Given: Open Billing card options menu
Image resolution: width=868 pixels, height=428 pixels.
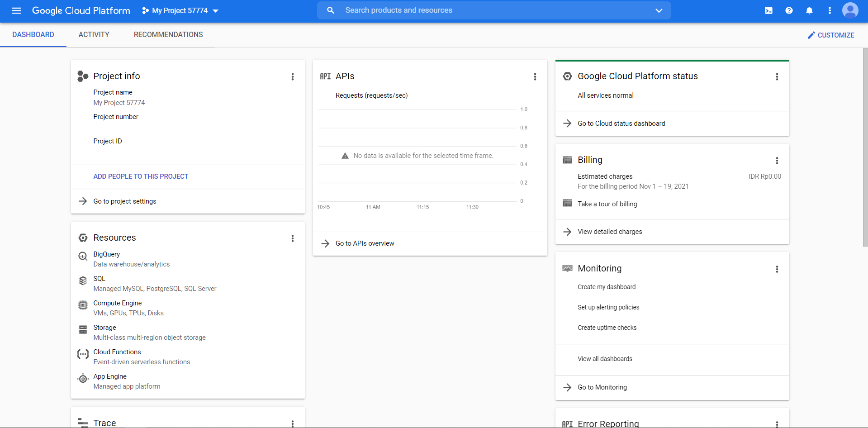Looking at the screenshot, I should tap(777, 161).
